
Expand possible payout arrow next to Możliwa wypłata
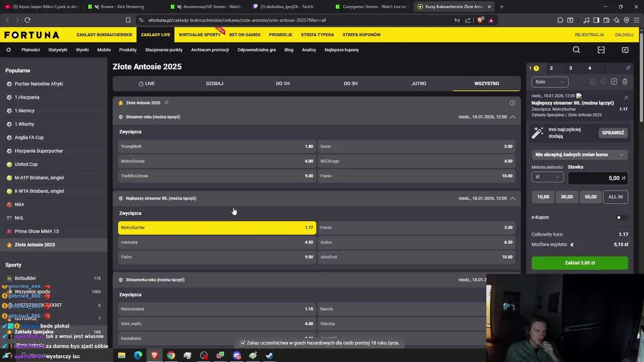pos(572,245)
